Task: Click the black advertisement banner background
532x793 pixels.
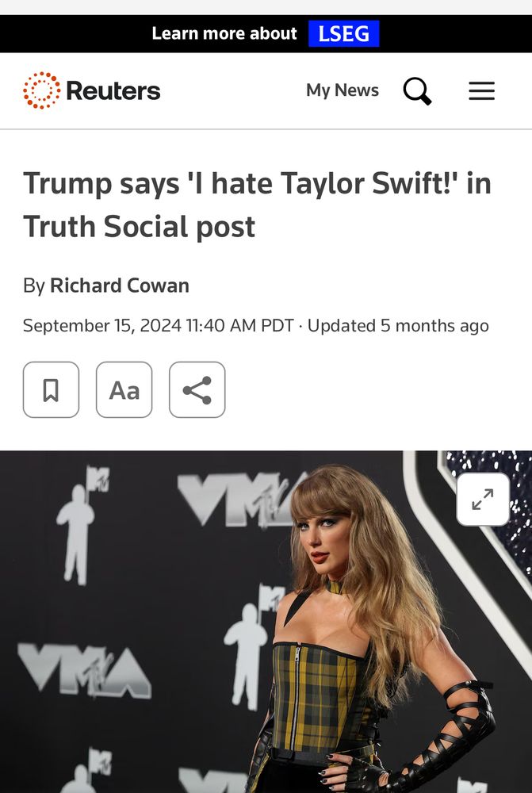Action: pos(76,33)
